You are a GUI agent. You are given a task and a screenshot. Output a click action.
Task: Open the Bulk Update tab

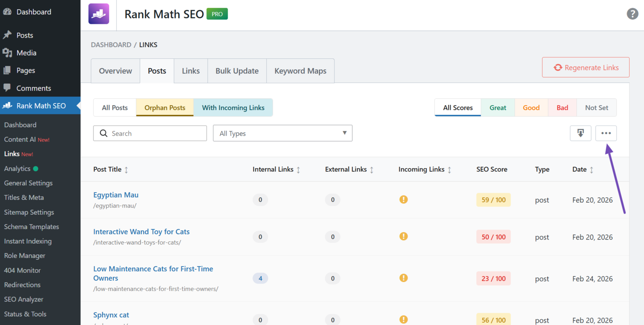pos(237,70)
